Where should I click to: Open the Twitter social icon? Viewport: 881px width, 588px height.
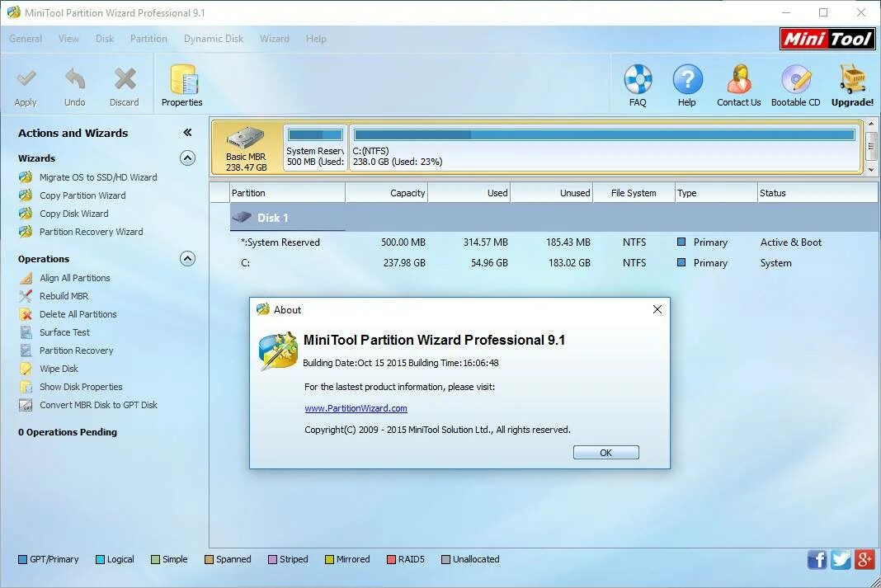point(841,559)
